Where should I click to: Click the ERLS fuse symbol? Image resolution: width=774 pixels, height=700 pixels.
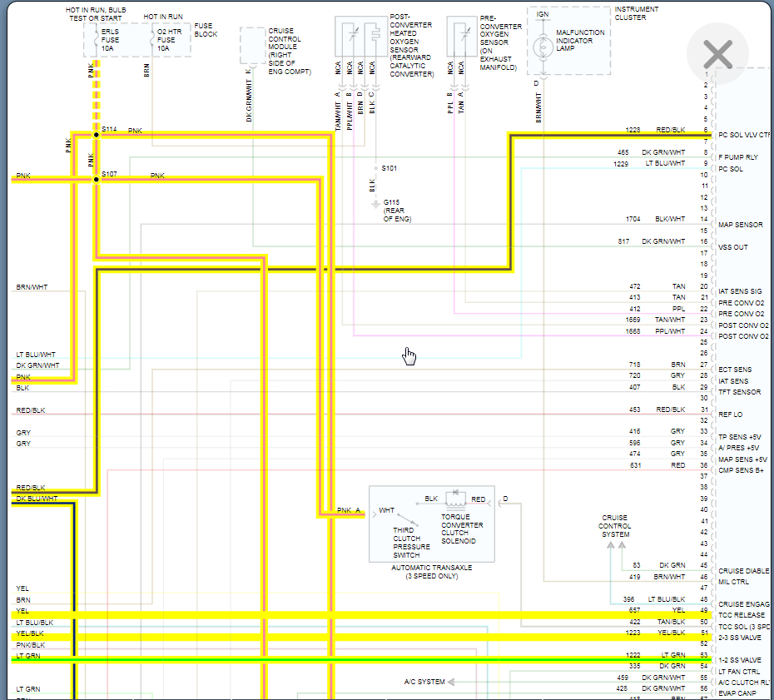pos(97,40)
